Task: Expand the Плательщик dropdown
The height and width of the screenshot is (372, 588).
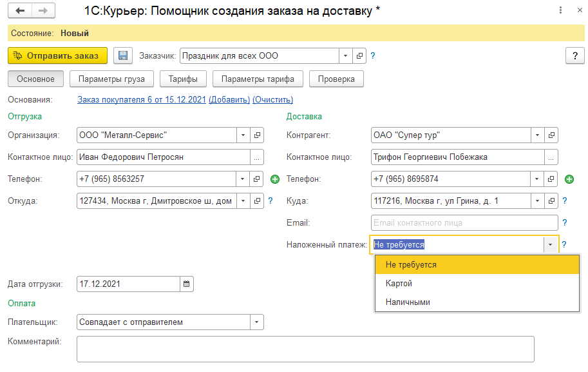Action: point(256,322)
